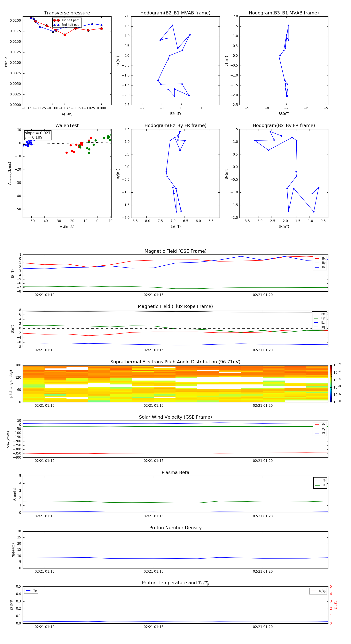
Task: Click the "Solar Wind Velocity (GSE Frame)" title
Action: pos(175,417)
